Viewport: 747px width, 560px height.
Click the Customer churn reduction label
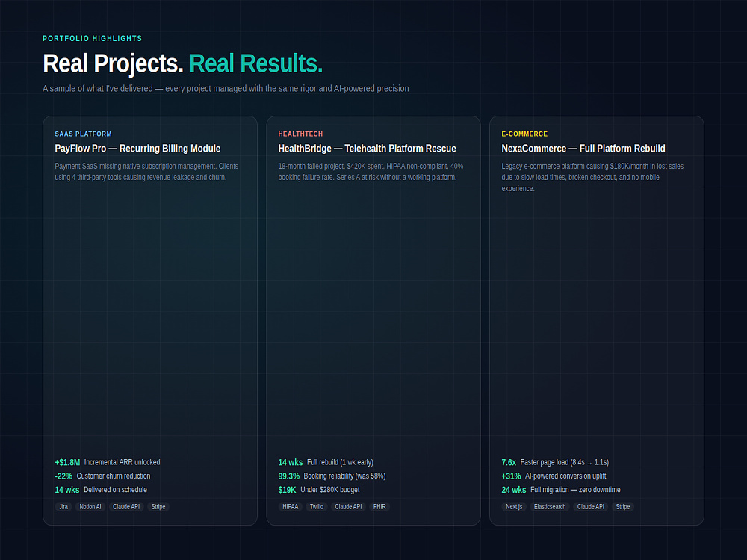114,476
